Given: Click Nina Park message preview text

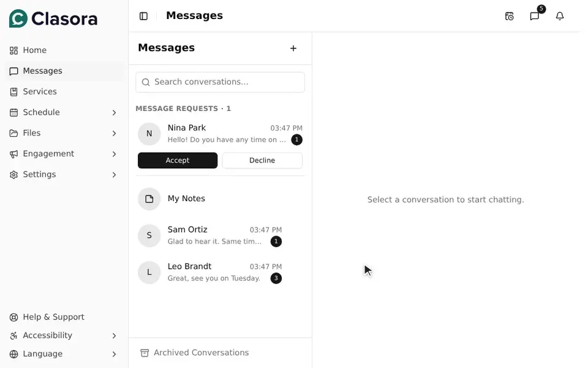Looking at the screenshot, I should pyautogui.click(x=227, y=140).
